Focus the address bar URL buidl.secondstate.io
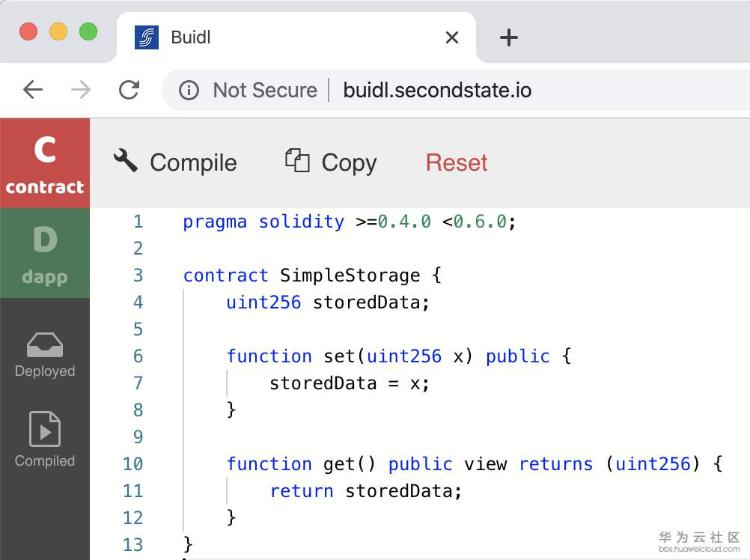The width and height of the screenshot is (750, 560). pyautogui.click(x=437, y=91)
